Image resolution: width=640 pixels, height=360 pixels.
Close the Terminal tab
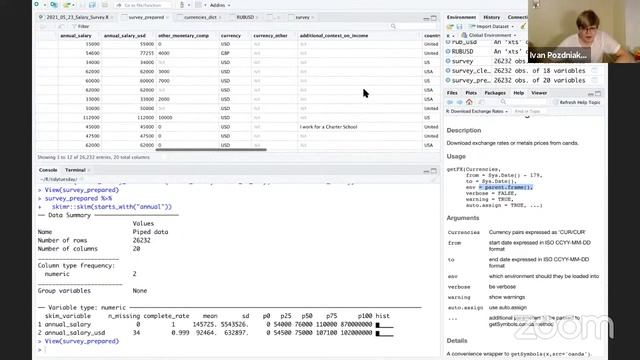(89, 170)
